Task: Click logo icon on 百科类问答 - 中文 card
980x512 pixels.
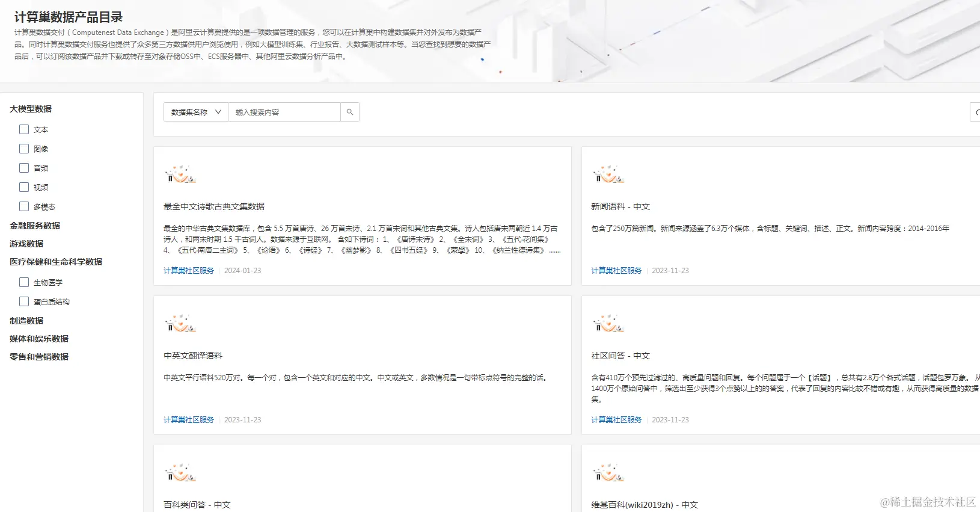Action: [180, 473]
